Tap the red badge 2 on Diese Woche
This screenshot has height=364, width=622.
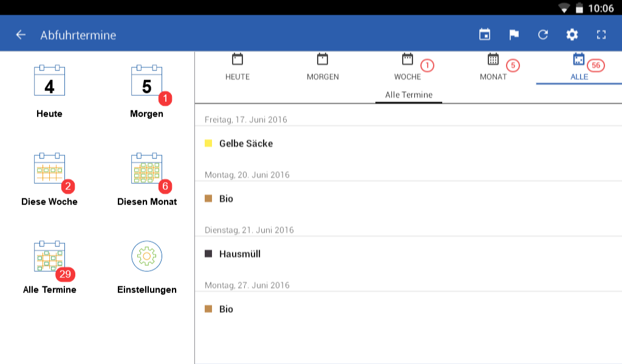68,187
